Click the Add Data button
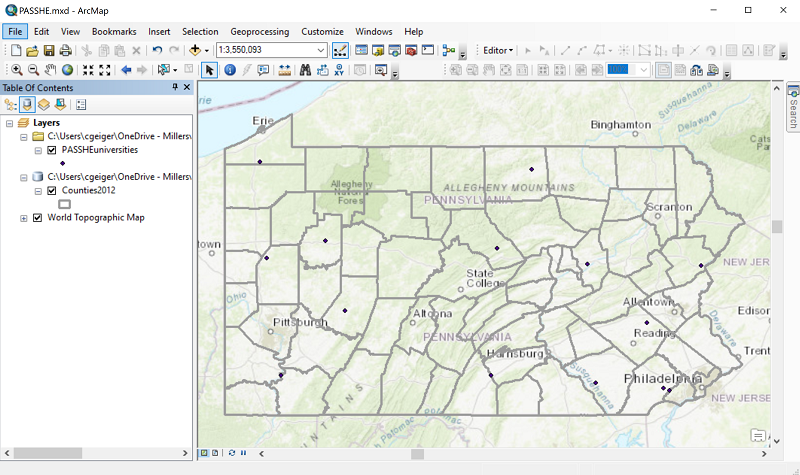The height and width of the screenshot is (475, 800). 195,51
